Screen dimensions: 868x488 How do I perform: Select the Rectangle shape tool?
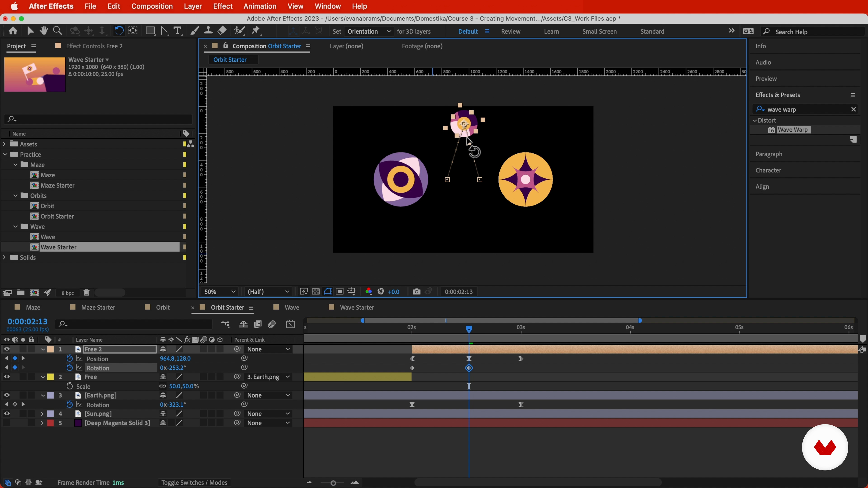pyautogui.click(x=150, y=31)
